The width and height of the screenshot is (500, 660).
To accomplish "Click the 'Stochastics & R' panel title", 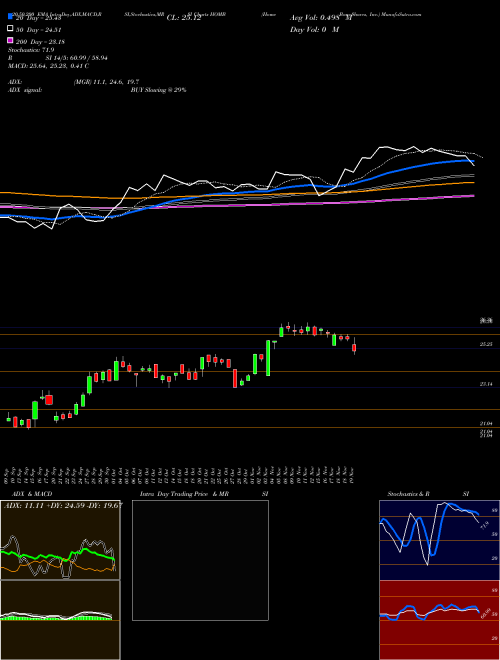I will [x=408, y=494].
